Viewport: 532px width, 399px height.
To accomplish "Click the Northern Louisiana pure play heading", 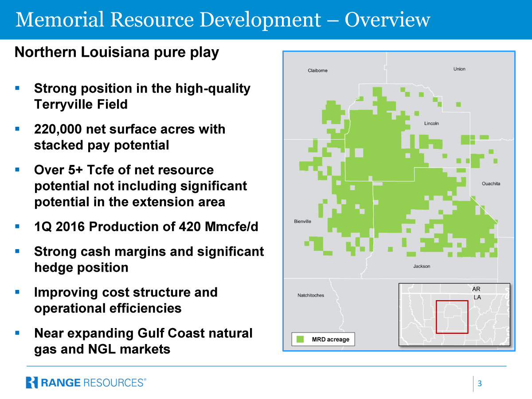I will (x=117, y=52).
